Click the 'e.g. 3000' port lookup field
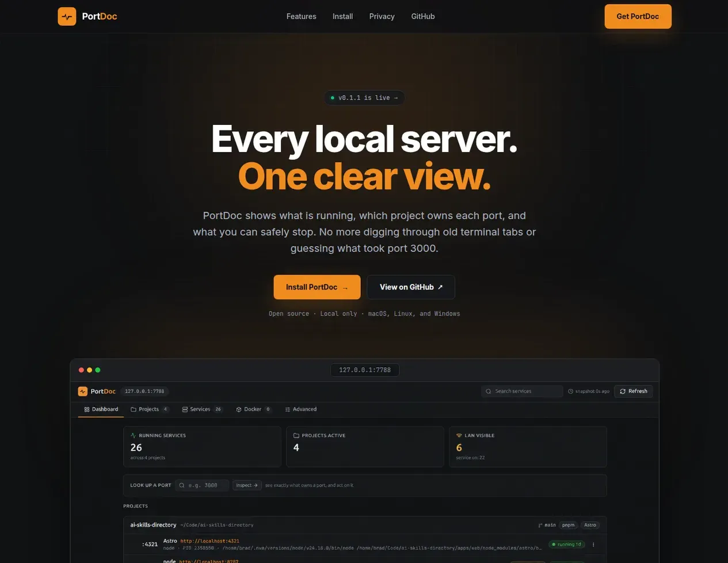This screenshot has width=728, height=563. click(202, 485)
